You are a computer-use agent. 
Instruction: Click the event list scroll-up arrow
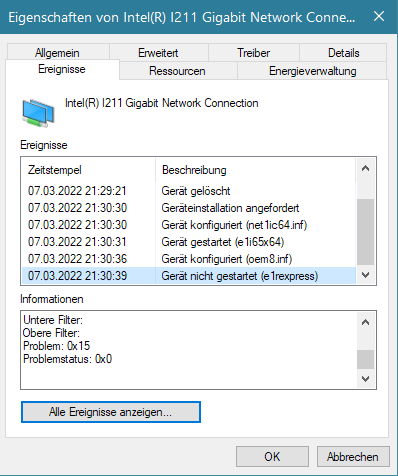(x=366, y=168)
